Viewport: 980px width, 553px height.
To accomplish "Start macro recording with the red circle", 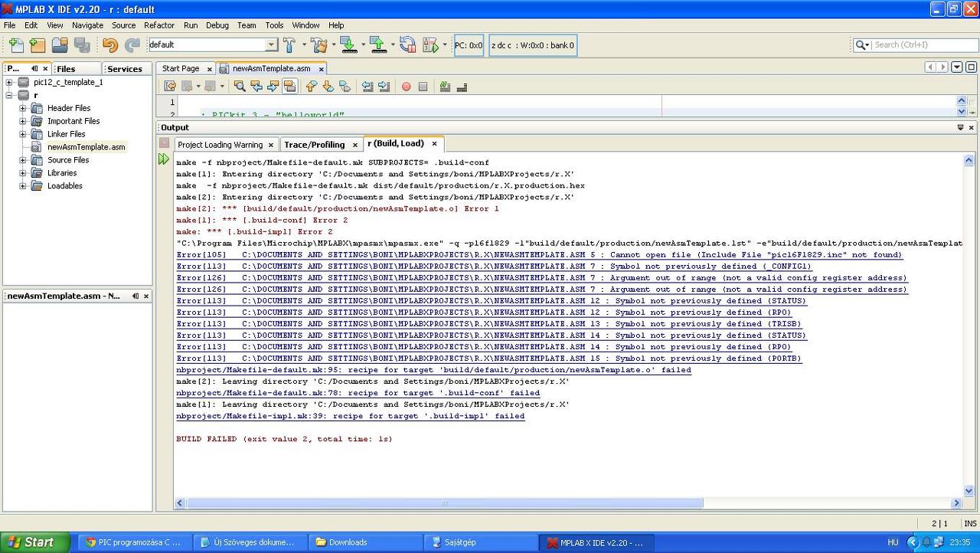I will click(407, 87).
